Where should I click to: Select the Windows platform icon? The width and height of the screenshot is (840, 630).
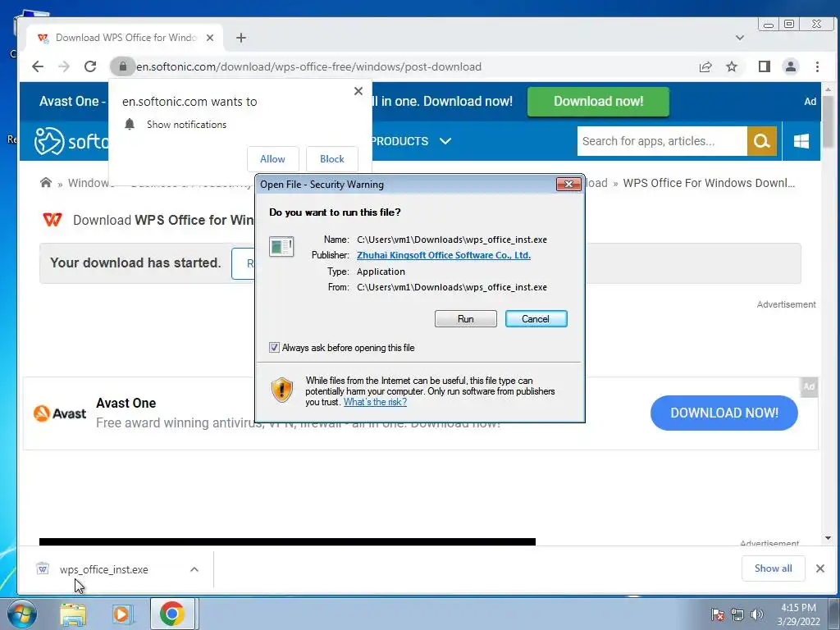(x=801, y=141)
